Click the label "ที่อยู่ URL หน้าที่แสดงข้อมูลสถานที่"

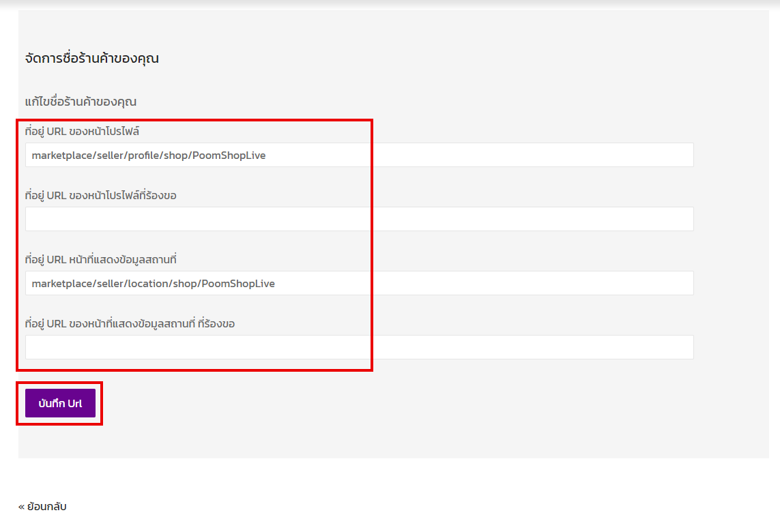pyautogui.click(x=101, y=260)
